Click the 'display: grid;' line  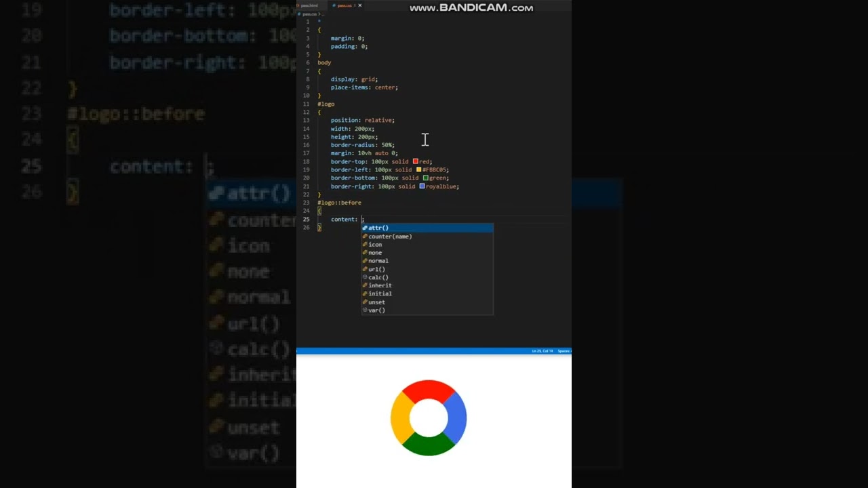tap(354, 79)
